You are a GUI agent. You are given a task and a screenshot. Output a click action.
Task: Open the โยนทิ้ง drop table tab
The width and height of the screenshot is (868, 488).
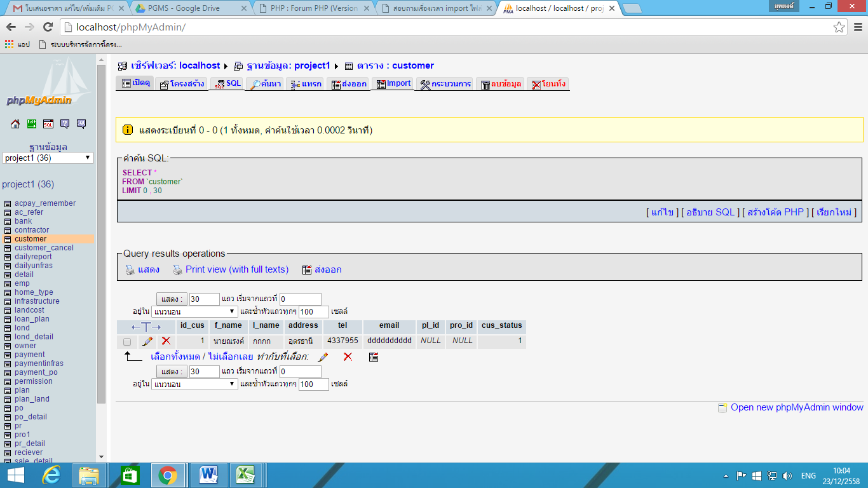tap(548, 83)
